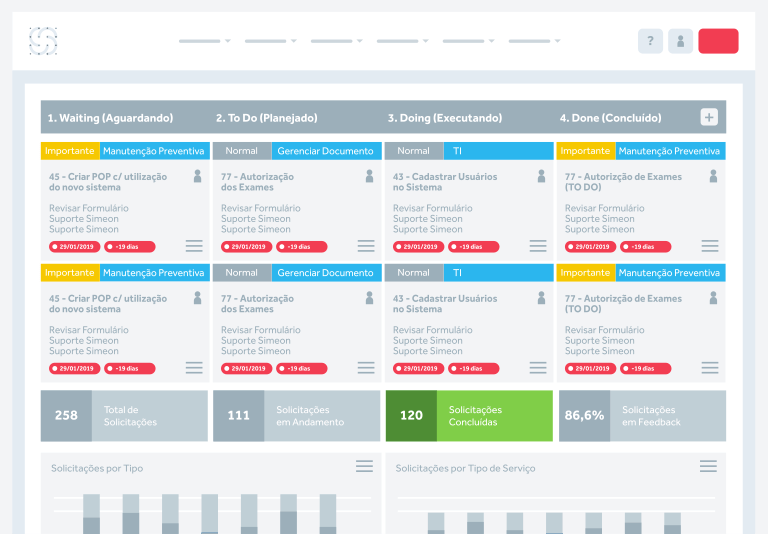Viewport: 768px width, 534px height.
Task: Click -19 dias badge on second Done card
Action: click(646, 368)
